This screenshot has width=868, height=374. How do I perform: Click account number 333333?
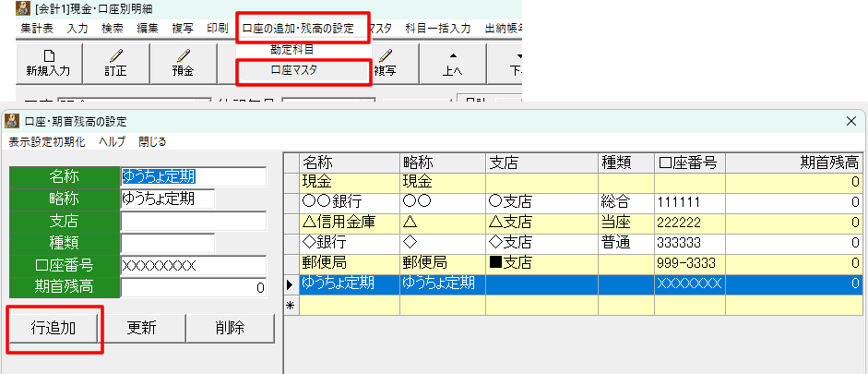[x=690, y=243]
